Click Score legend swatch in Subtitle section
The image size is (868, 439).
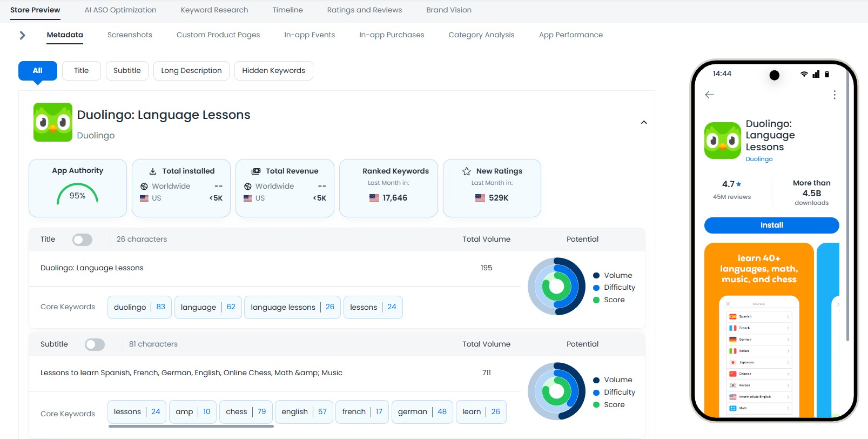pos(596,405)
